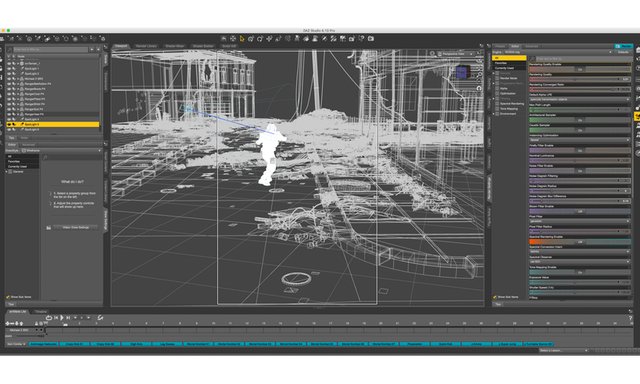Select Optimization in the Render Settings list
This screenshot has width=640, height=384.
[508, 93]
